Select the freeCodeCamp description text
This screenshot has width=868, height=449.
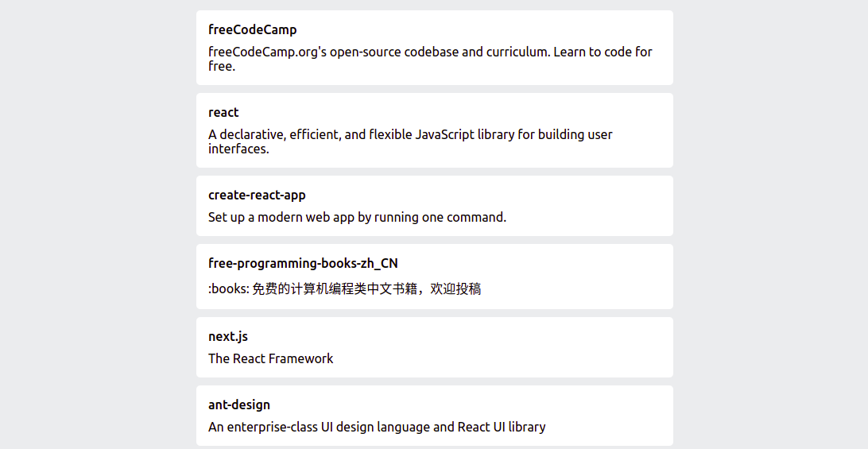pyautogui.click(x=430, y=59)
